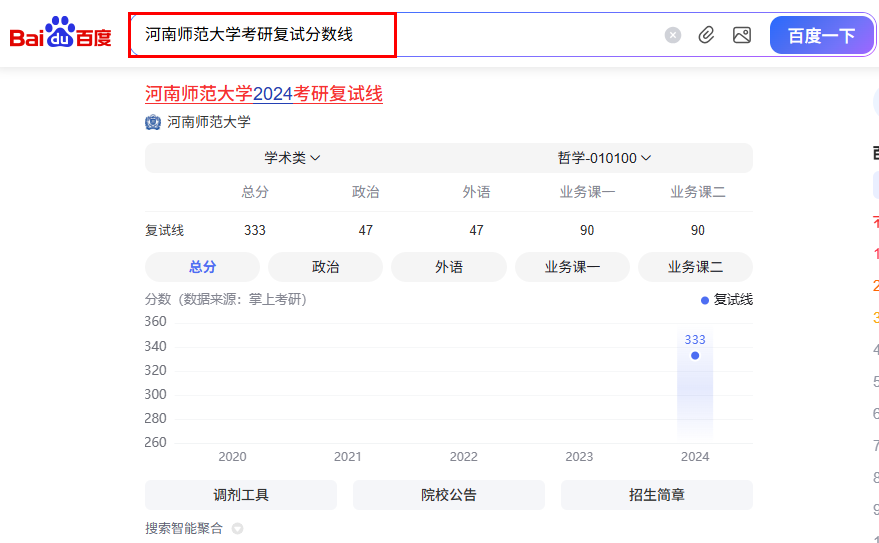Open the 院校公告 button
This screenshot has height=543, width=879.
(x=449, y=495)
